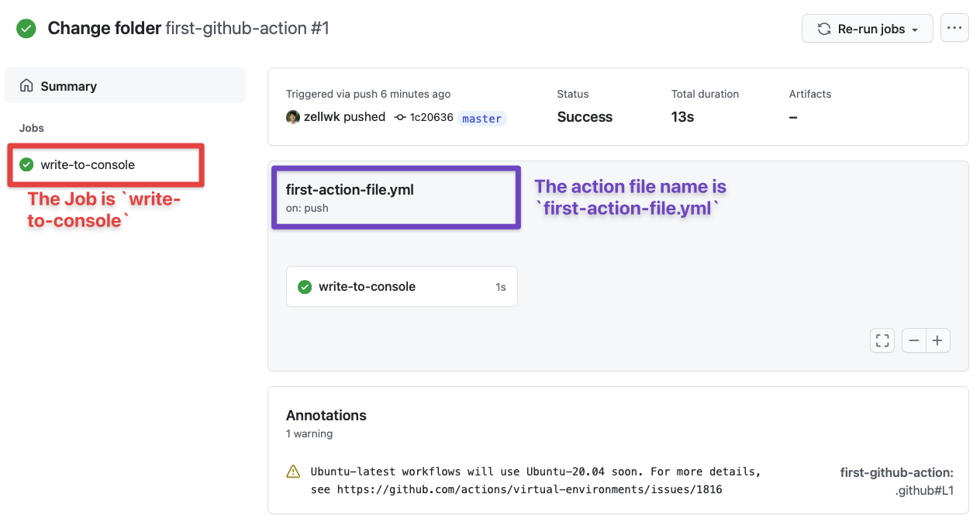Image resolution: width=980 pixels, height=525 pixels.
Task: Zoom out the workflow graph with minus control
Action: 913,340
